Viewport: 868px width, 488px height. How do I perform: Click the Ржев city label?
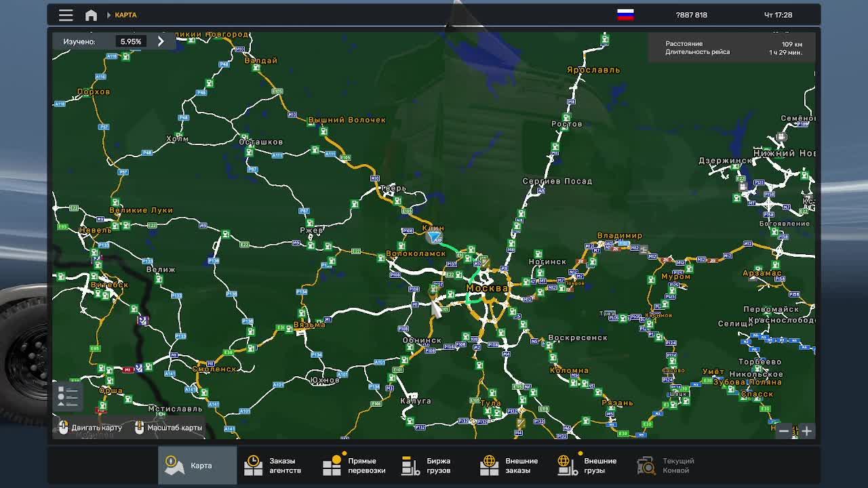pyautogui.click(x=311, y=230)
